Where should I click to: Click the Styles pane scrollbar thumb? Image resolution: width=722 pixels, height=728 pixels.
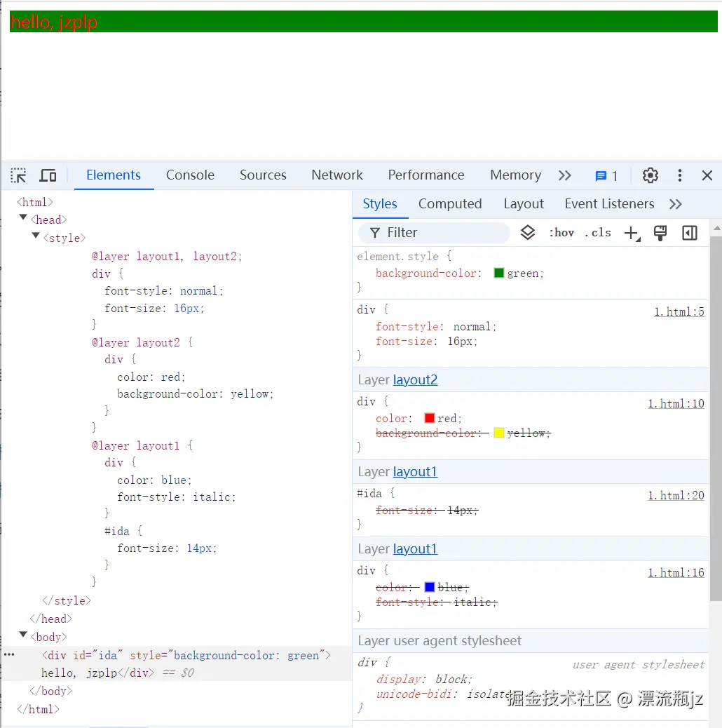[716, 418]
